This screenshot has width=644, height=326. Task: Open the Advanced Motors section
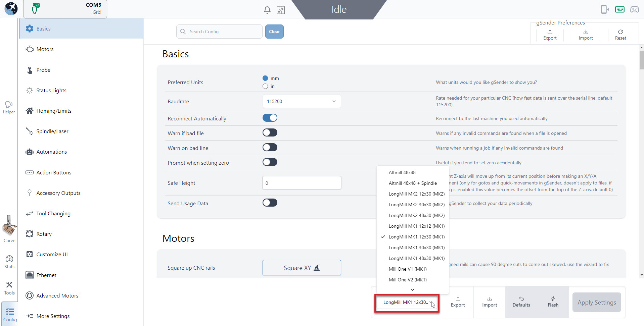click(82, 295)
